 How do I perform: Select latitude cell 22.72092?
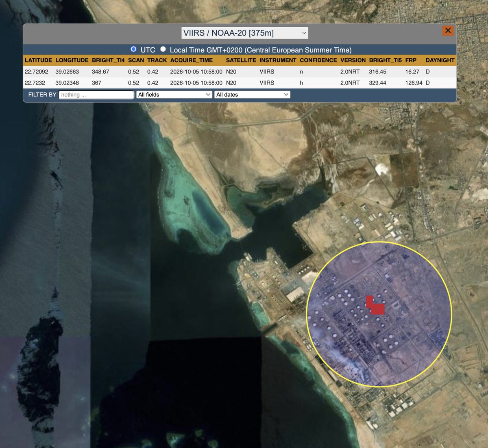click(37, 72)
